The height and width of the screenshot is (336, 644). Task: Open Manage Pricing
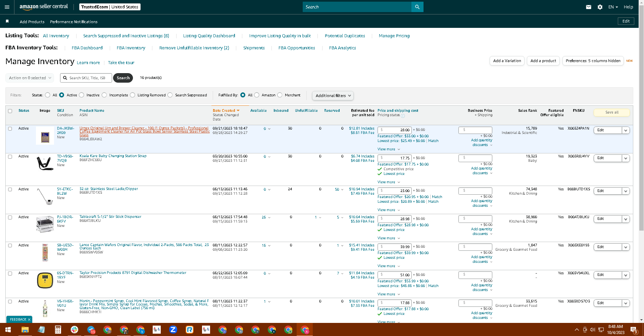pyautogui.click(x=394, y=36)
